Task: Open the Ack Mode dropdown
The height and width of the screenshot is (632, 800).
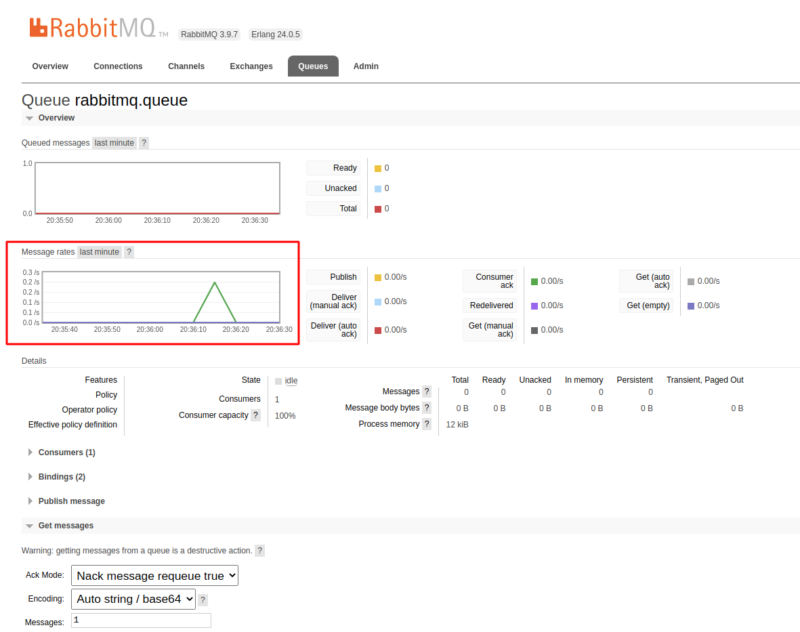Action: tap(155, 575)
